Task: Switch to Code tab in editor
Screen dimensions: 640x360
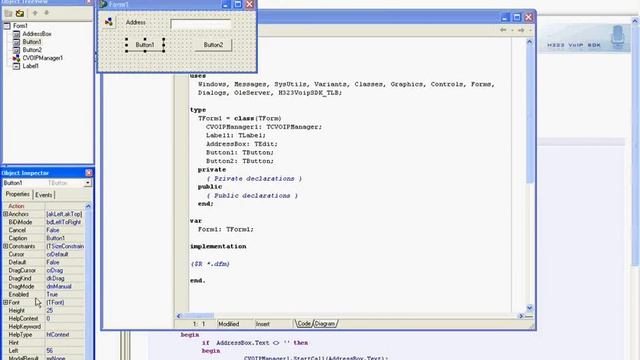Action: 303,324
